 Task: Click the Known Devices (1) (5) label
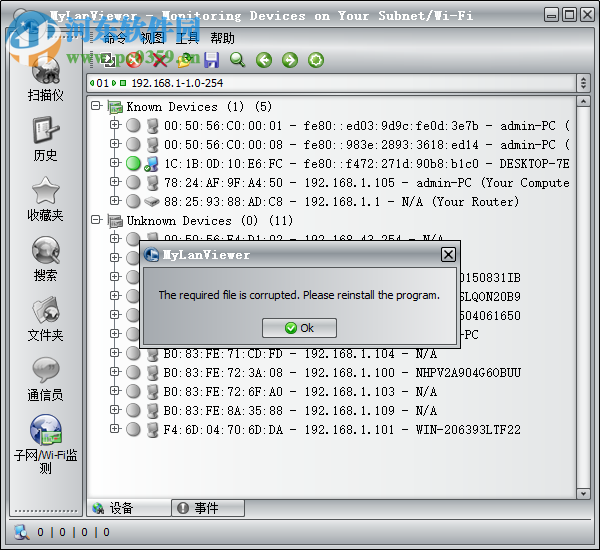coord(199,107)
